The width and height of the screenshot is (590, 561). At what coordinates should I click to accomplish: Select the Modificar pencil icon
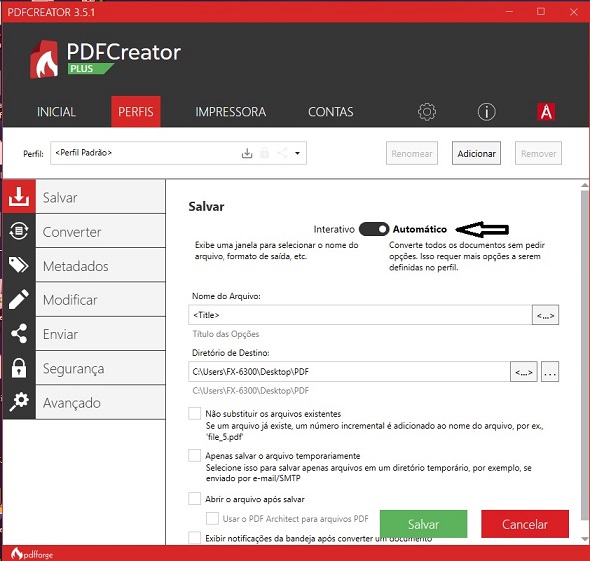pyautogui.click(x=19, y=300)
